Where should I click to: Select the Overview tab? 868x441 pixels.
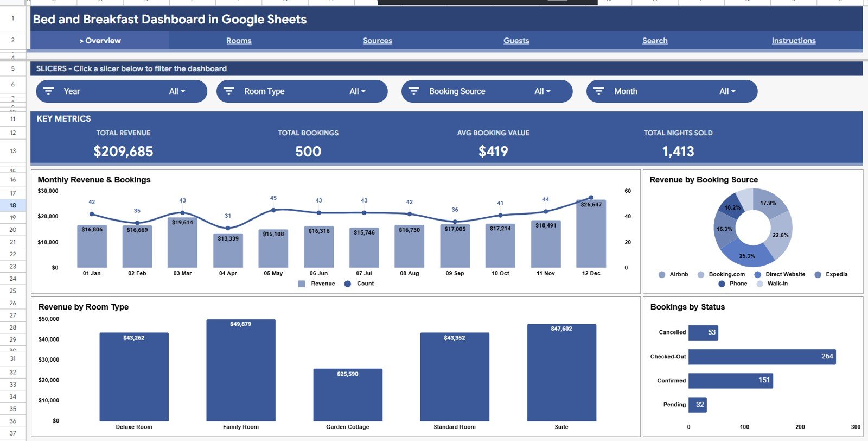[x=100, y=41]
